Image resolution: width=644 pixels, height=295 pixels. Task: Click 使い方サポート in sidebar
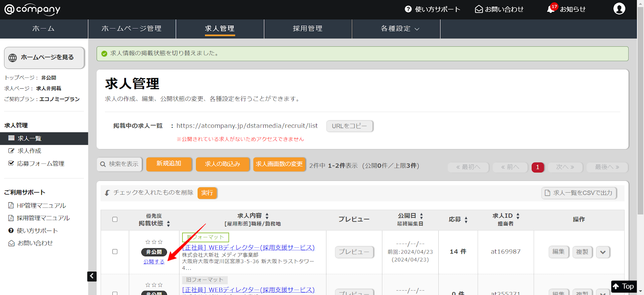tap(33, 231)
